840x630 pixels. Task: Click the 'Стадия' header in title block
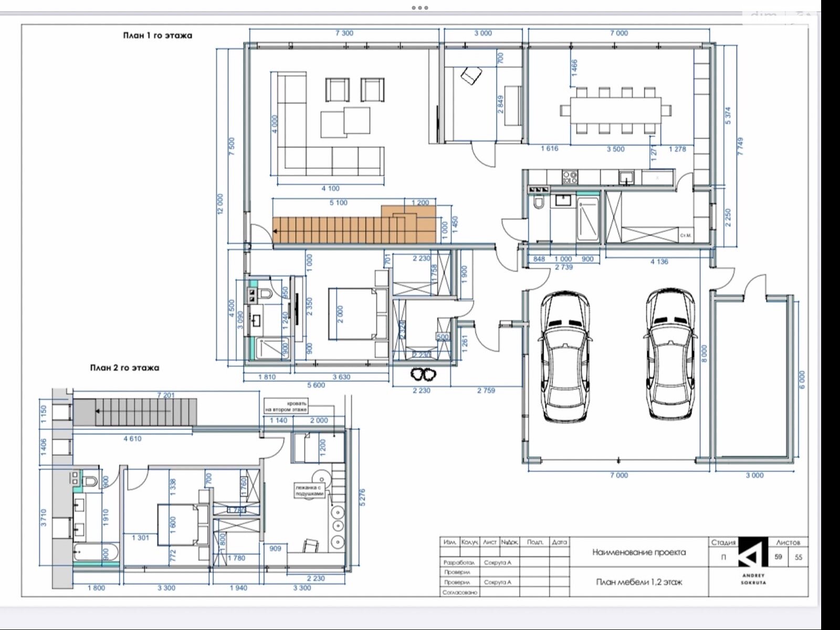(723, 542)
